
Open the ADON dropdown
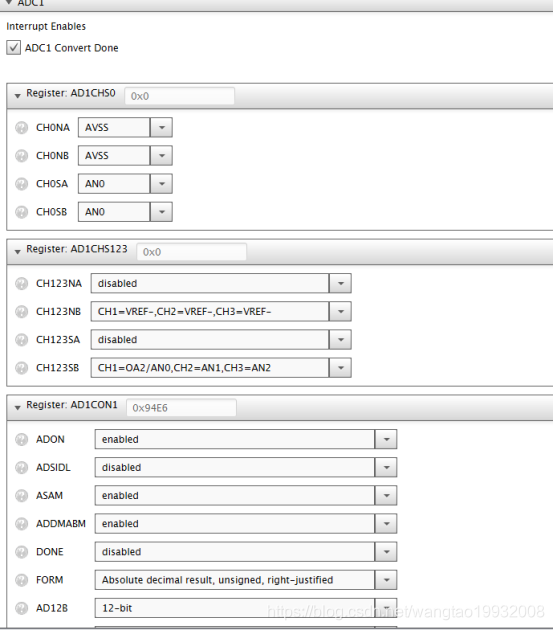point(246,439)
